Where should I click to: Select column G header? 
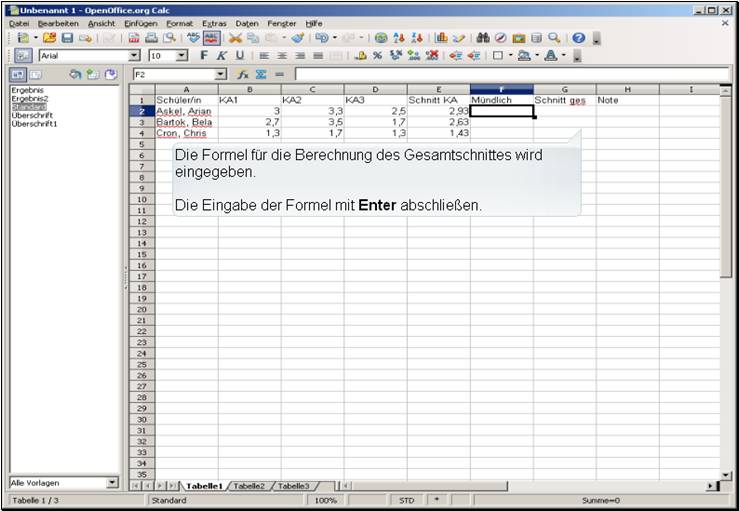pyautogui.click(x=564, y=90)
